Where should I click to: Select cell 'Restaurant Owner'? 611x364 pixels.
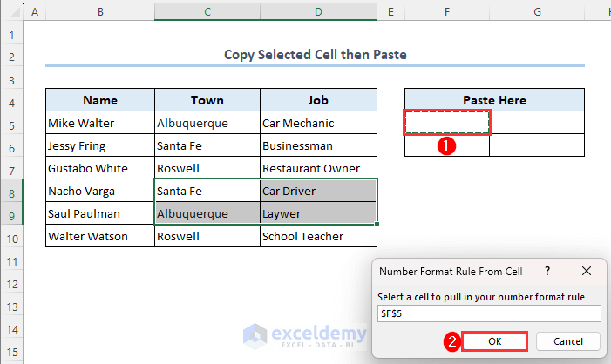coord(318,168)
